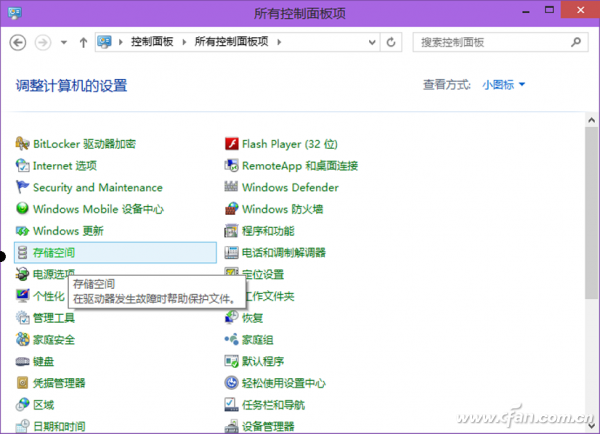This screenshot has width=600, height=434.
Task: Click the 键盘 keyboard icon
Action: point(24,361)
